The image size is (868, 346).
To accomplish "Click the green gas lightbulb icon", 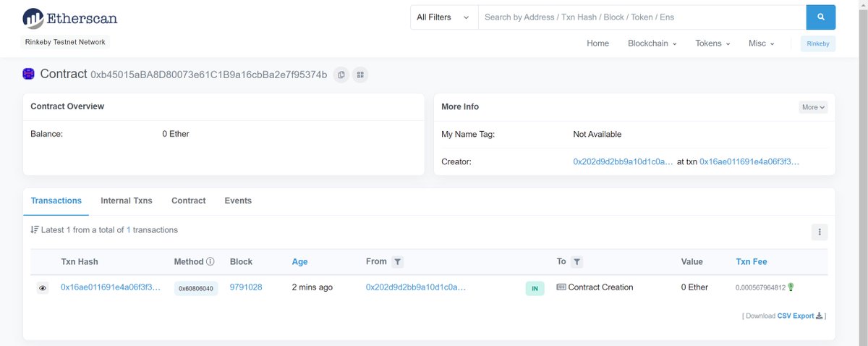I will pos(791,287).
